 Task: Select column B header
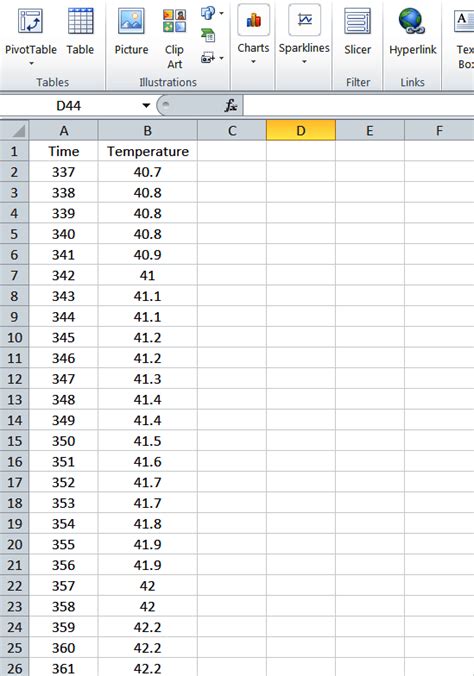click(148, 131)
